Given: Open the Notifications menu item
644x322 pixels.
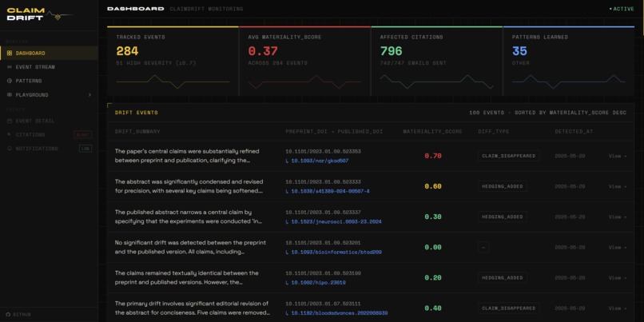Looking at the screenshot, I should [50, 149].
